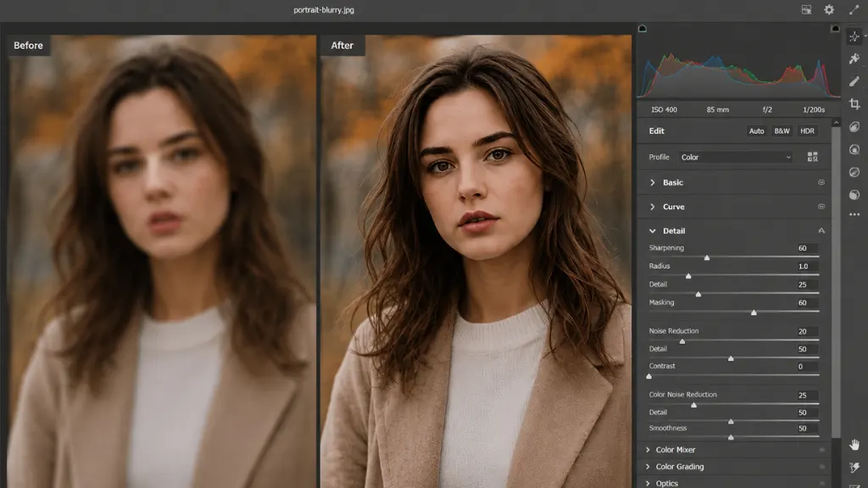Screen dimensions: 868x488
Task: Click the B&W button
Action: 782,131
